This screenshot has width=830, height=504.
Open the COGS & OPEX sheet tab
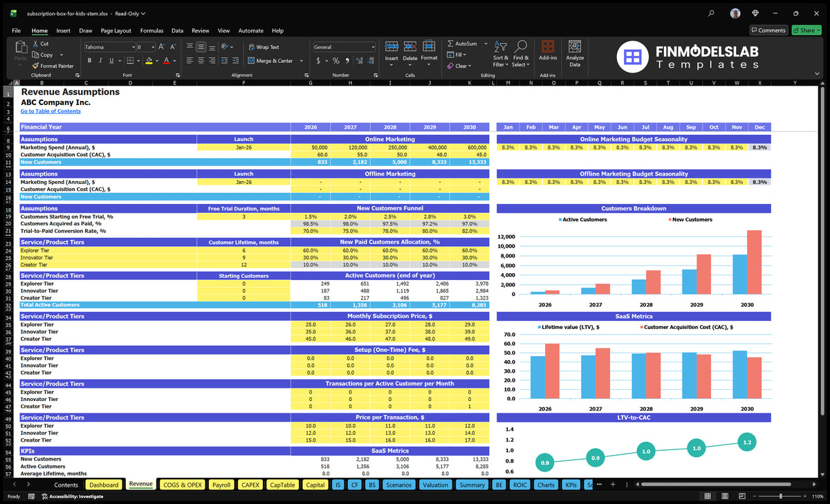coord(182,485)
